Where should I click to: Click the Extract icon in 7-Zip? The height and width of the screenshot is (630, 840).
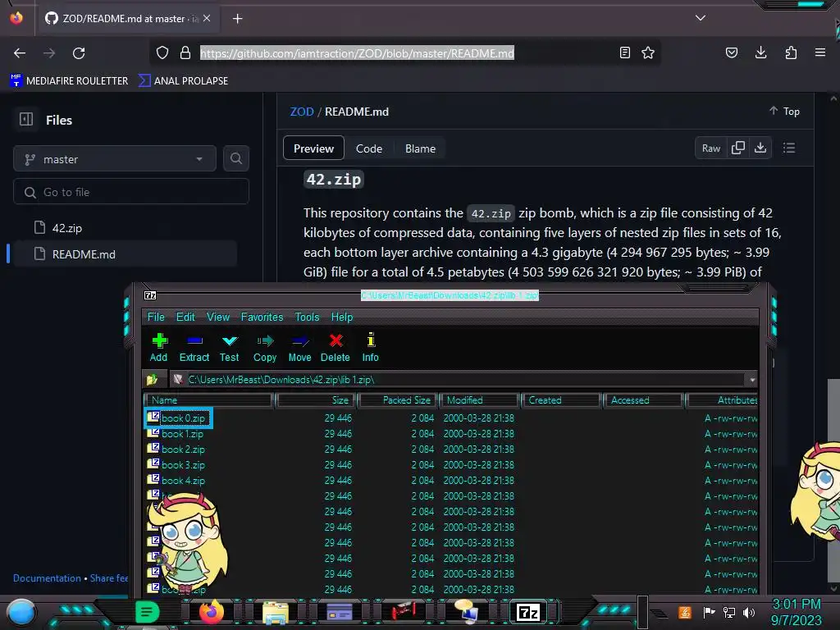coord(194,348)
